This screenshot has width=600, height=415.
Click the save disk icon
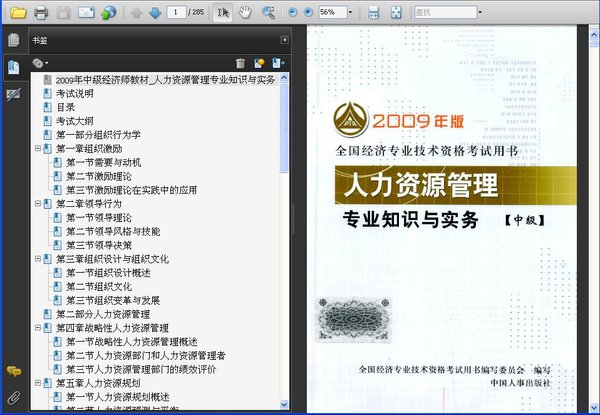(64, 13)
